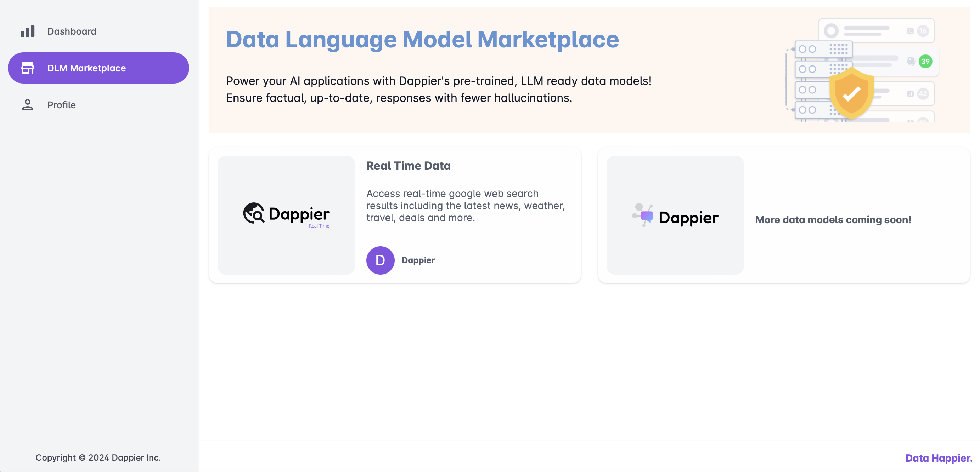
Task: Click 'More data models coming soon!' text
Action: (833, 220)
